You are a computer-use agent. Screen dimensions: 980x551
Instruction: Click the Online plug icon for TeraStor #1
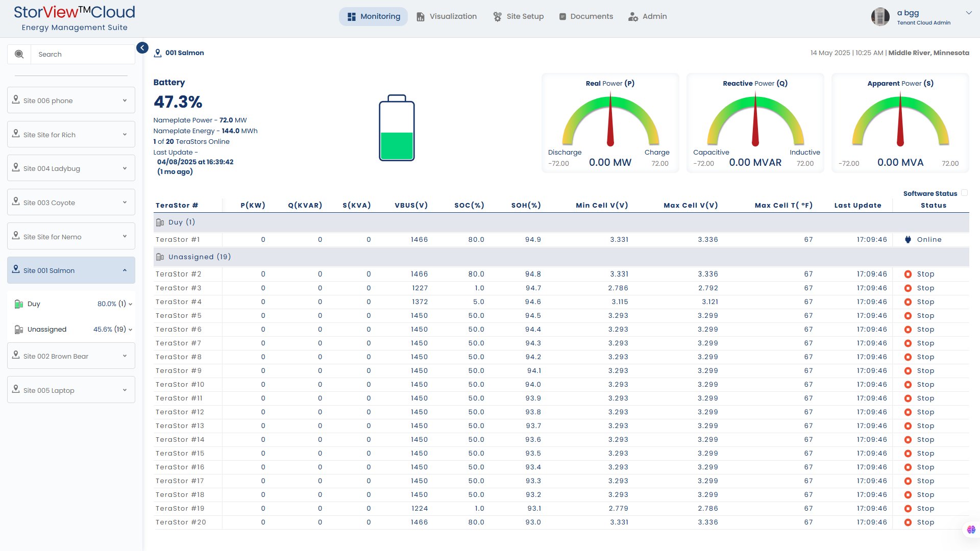point(908,240)
